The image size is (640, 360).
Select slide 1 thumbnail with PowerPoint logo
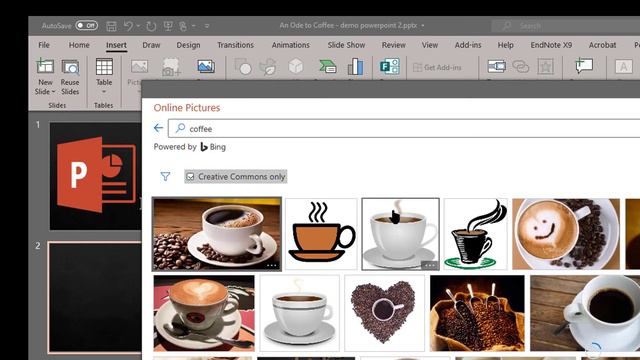[96, 176]
